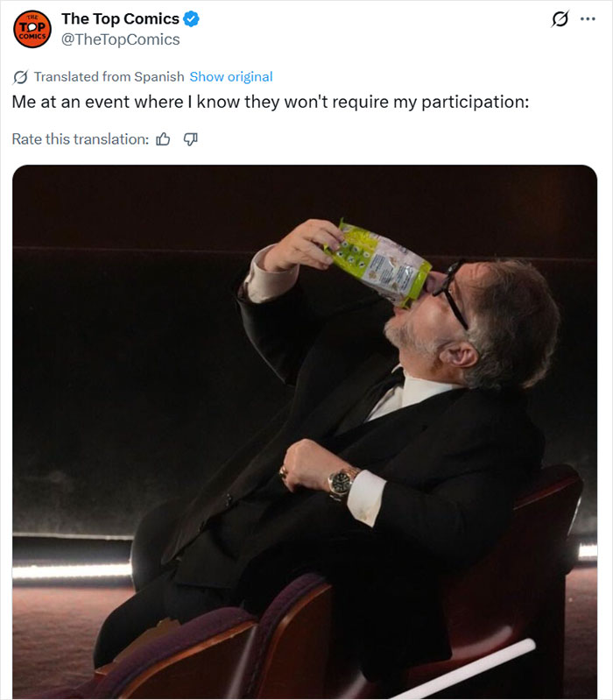Click the blue verified badge

tap(191, 19)
